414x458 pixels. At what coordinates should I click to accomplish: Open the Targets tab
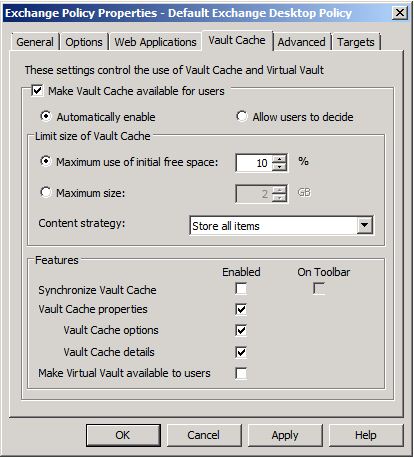click(x=355, y=42)
